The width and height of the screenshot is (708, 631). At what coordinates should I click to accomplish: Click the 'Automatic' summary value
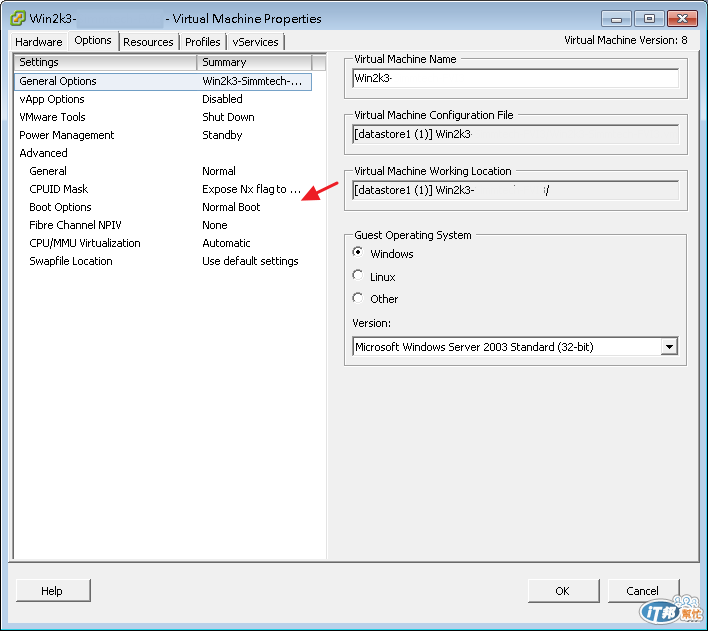coord(226,243)
